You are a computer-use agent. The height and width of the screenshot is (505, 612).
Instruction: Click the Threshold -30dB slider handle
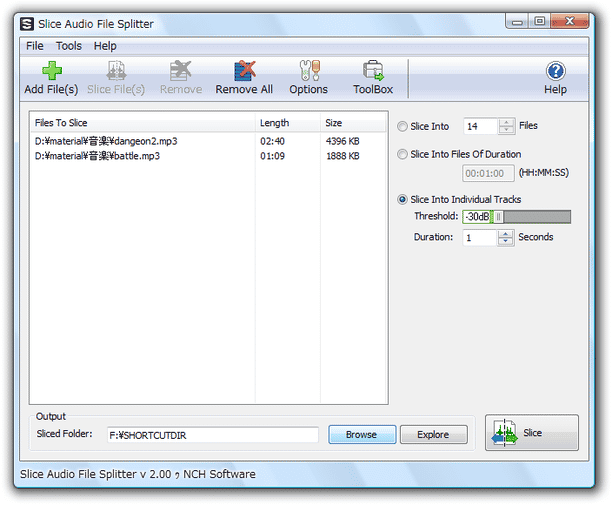[x=498, y=217]
